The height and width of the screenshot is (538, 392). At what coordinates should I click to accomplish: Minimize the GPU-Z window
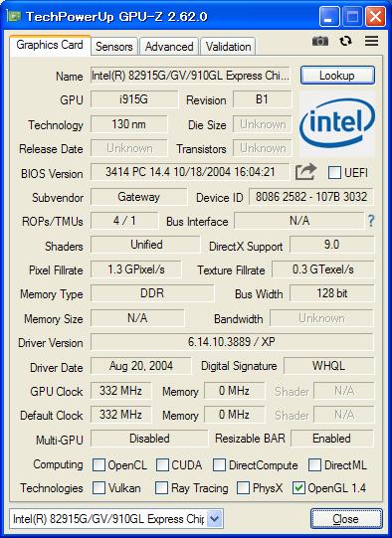329,16
